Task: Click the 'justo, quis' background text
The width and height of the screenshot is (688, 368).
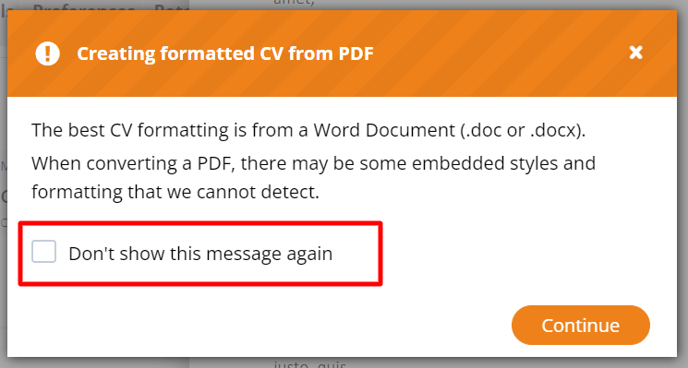Action: click(309, 364)
